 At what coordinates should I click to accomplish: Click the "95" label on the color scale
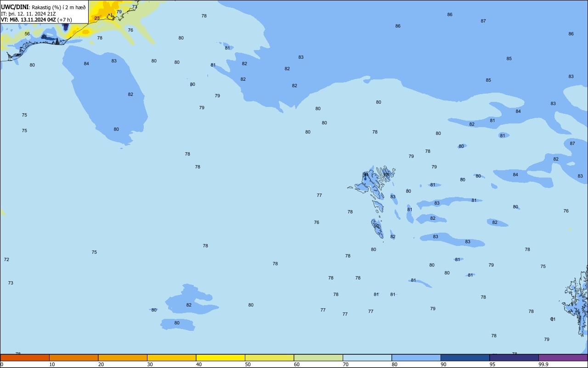coord(492,364)
